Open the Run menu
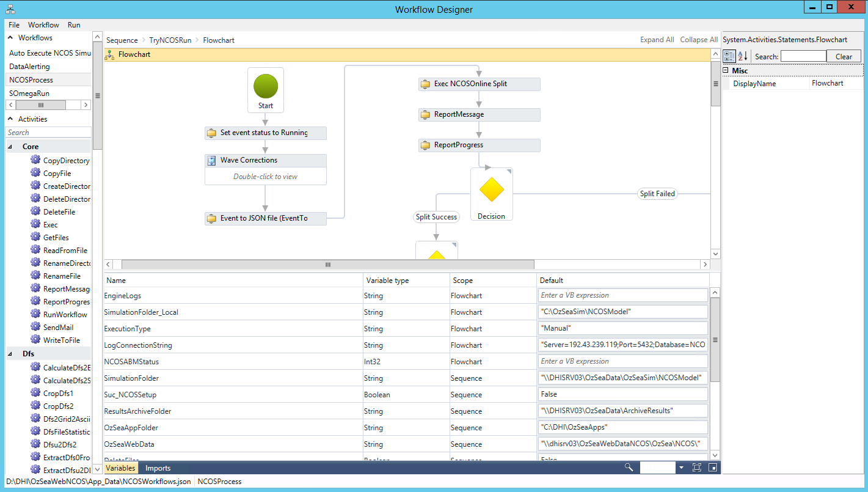 pos(74,25)
